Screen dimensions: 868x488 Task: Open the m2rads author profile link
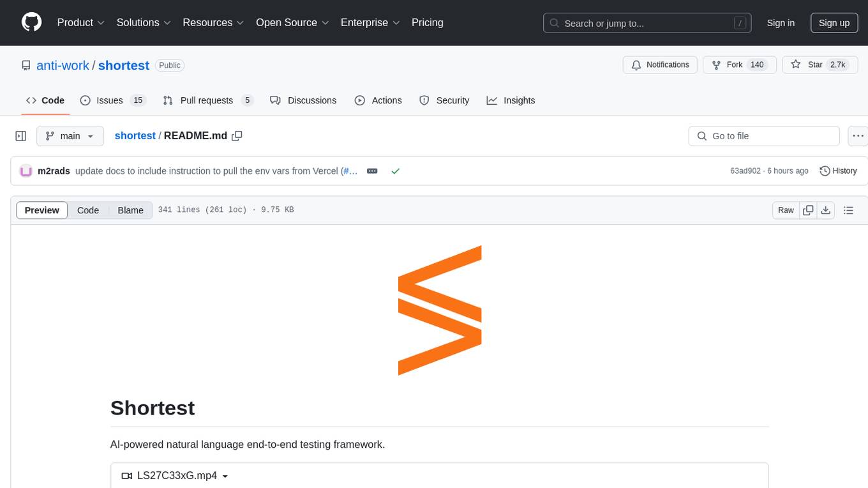click(x=54, y=171)
